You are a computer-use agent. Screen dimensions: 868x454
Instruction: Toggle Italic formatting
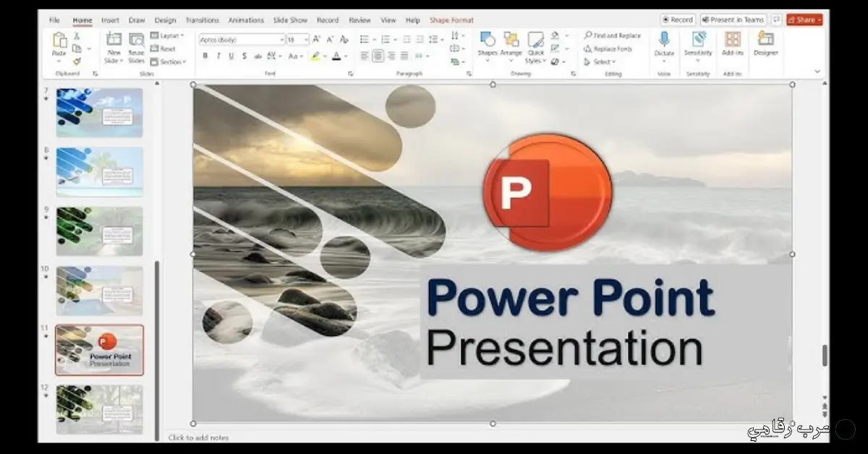[218, 56]
